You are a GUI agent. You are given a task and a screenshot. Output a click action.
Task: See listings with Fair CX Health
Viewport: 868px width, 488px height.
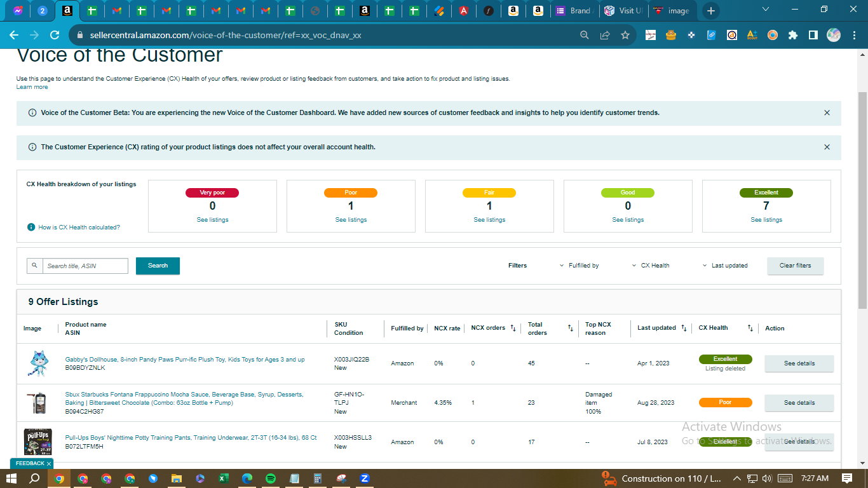point(489,220)
